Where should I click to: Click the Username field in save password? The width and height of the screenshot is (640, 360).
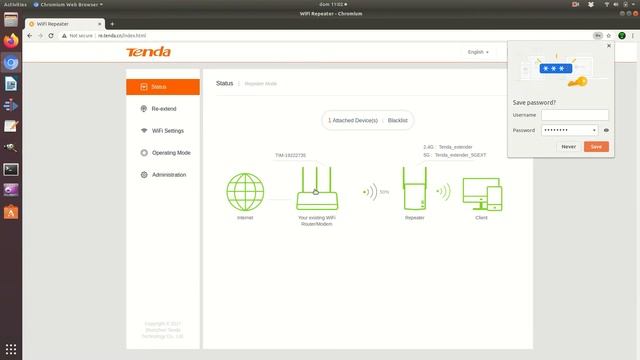pyautogui.click(x=575, y=115)
